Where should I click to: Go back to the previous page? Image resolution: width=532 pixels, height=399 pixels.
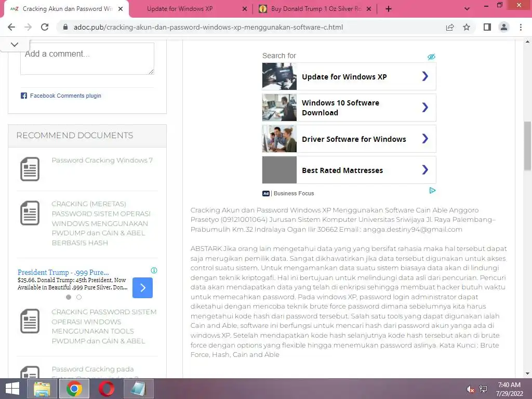(x=11, y=27)
